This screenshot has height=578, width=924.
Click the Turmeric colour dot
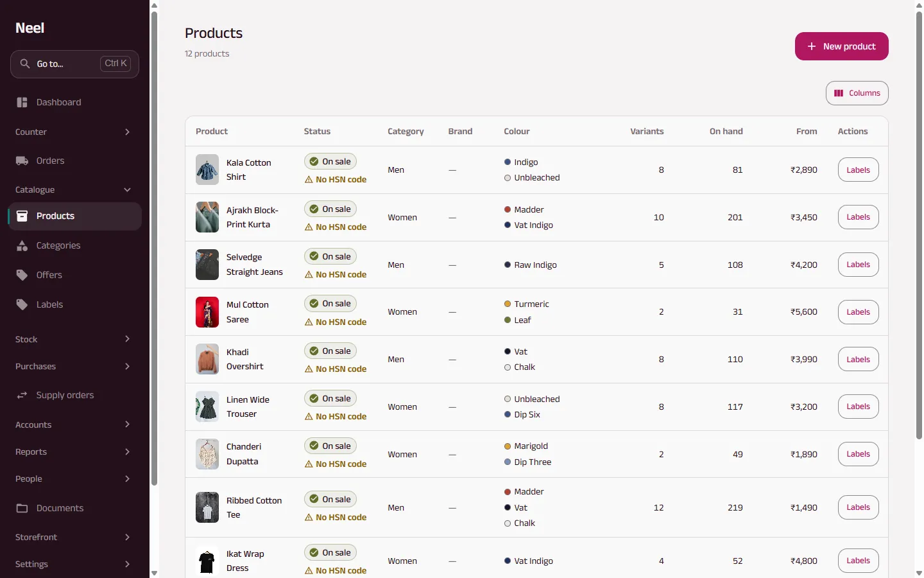coord(508,304)
